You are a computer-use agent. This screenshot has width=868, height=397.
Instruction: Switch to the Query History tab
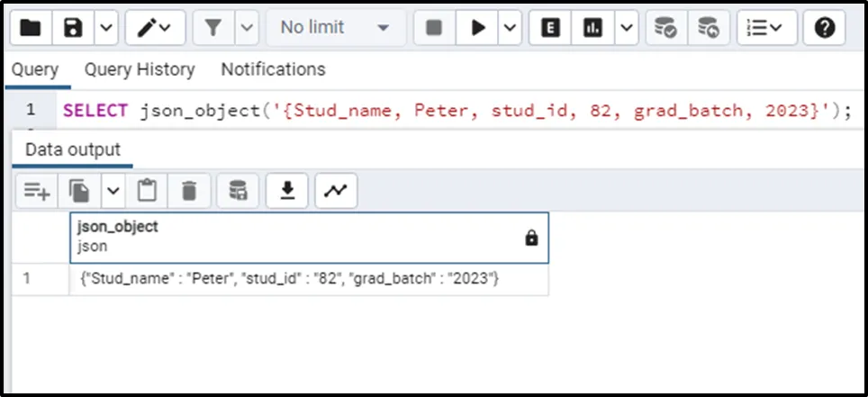pos(140,69)
